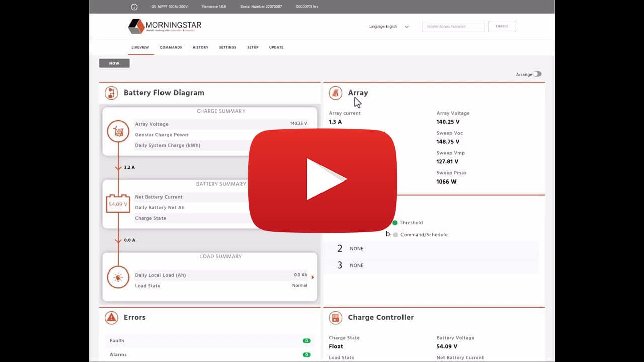
Task: Click the Sweep Vmp value 127.81 V
Action: point(448,162)
